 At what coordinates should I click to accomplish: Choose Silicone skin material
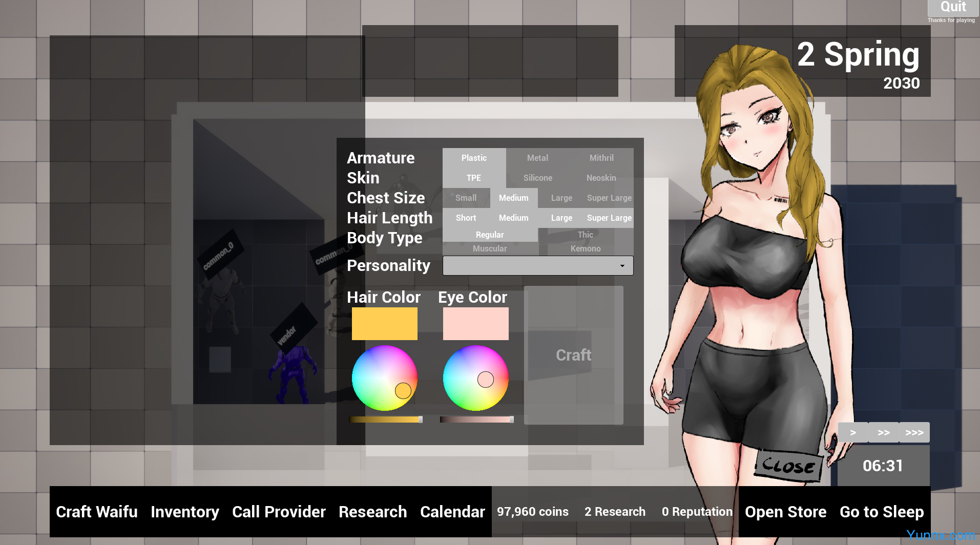537,178
